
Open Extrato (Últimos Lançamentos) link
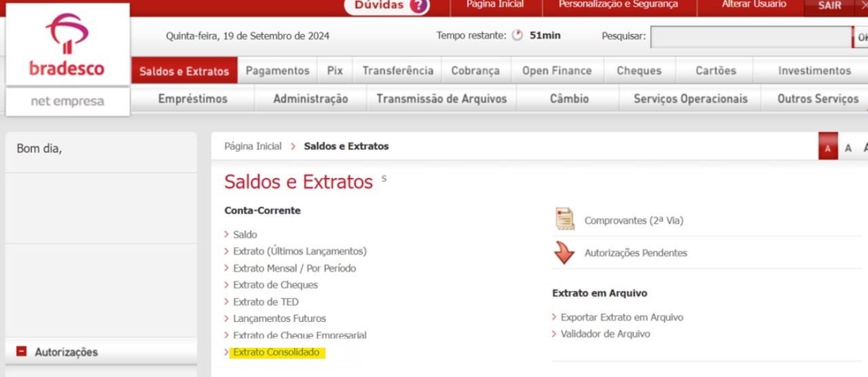pos(300,251)
